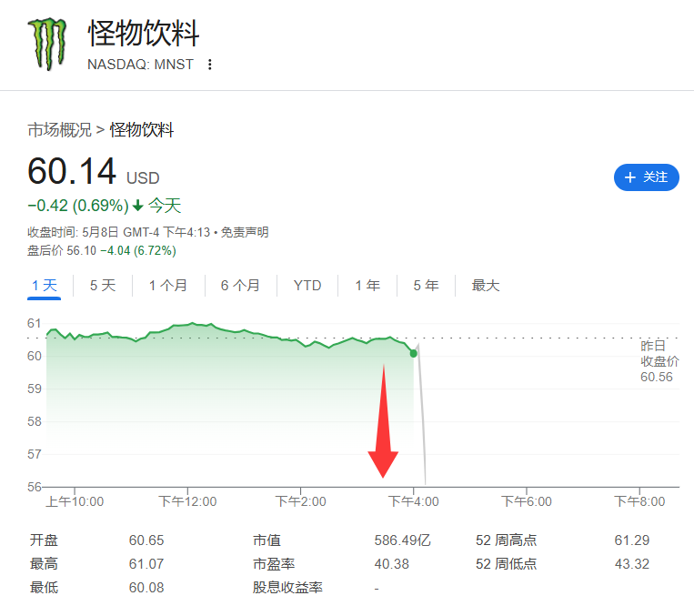Click the Monster Beverage claw logo
Image resolution: width=694 pixels, height=616 pixels.
click(x=47, y=44)
